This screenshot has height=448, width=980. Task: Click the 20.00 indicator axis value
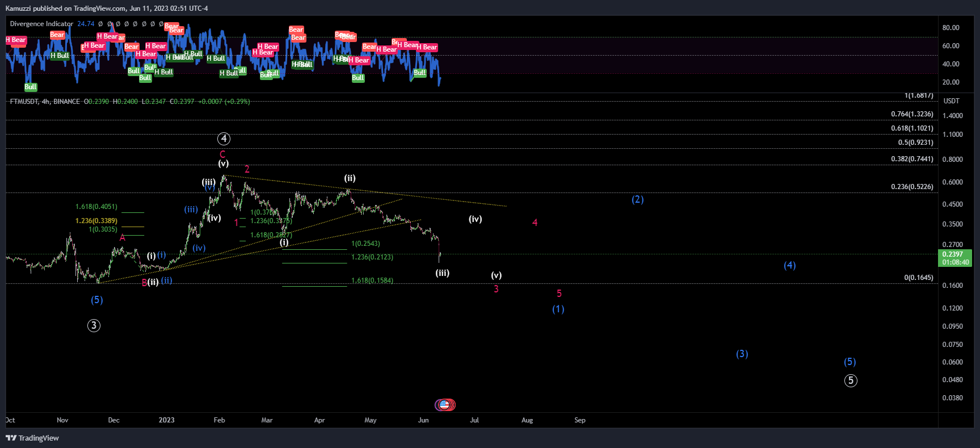tap(950, 82)
